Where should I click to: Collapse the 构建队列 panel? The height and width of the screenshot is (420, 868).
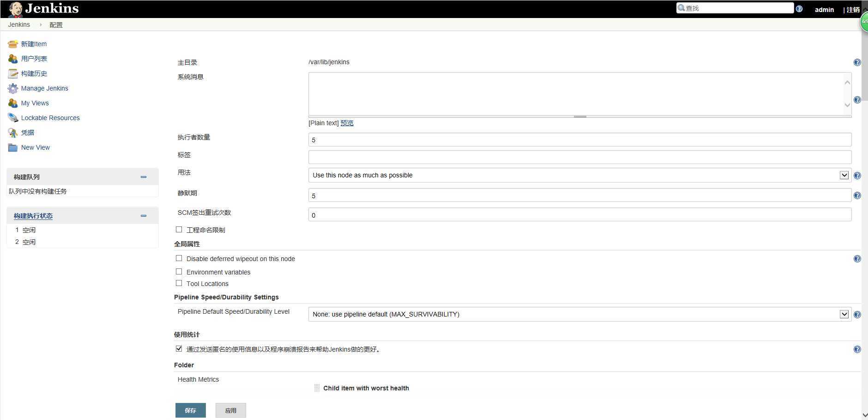pos(144,177)
